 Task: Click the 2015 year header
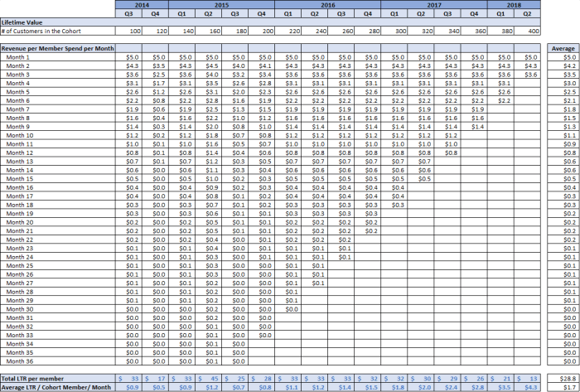(x=221, y=5)
